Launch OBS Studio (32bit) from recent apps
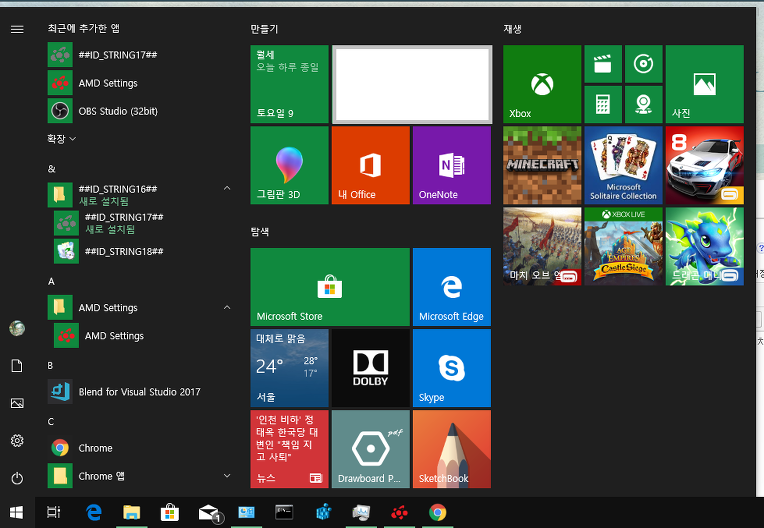 click(x=139, y=111)
